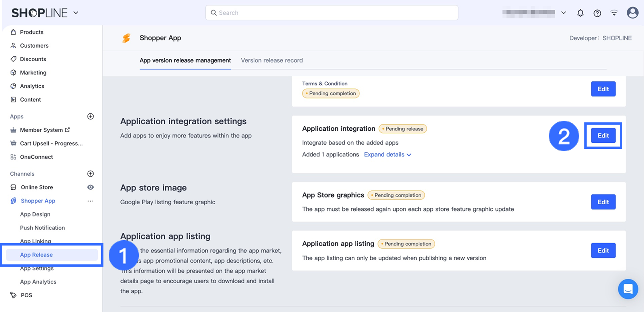Expand the SHOPLINE logo dropdown
The width and height of the screenshot is (644, 312).
(76, 13)
